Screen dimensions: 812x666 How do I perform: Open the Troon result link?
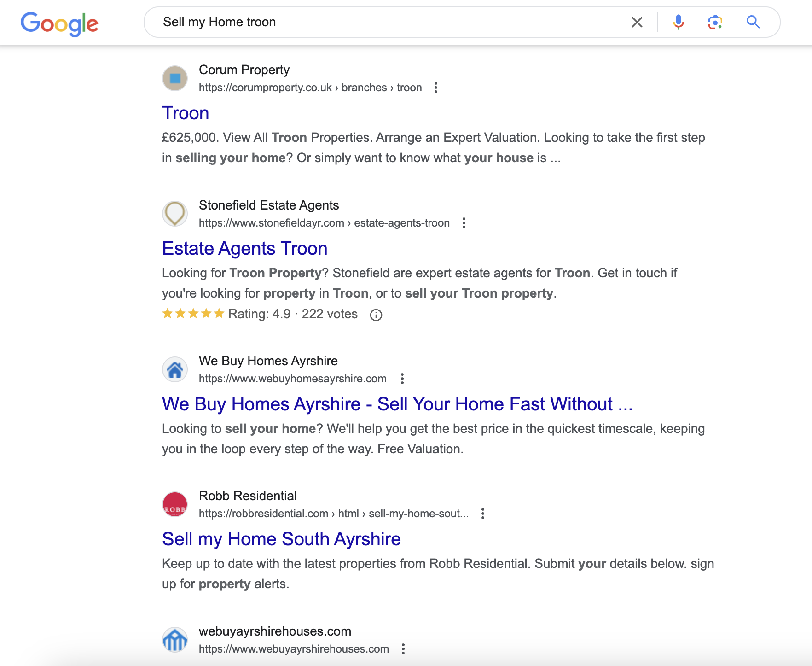pos(186,113)
